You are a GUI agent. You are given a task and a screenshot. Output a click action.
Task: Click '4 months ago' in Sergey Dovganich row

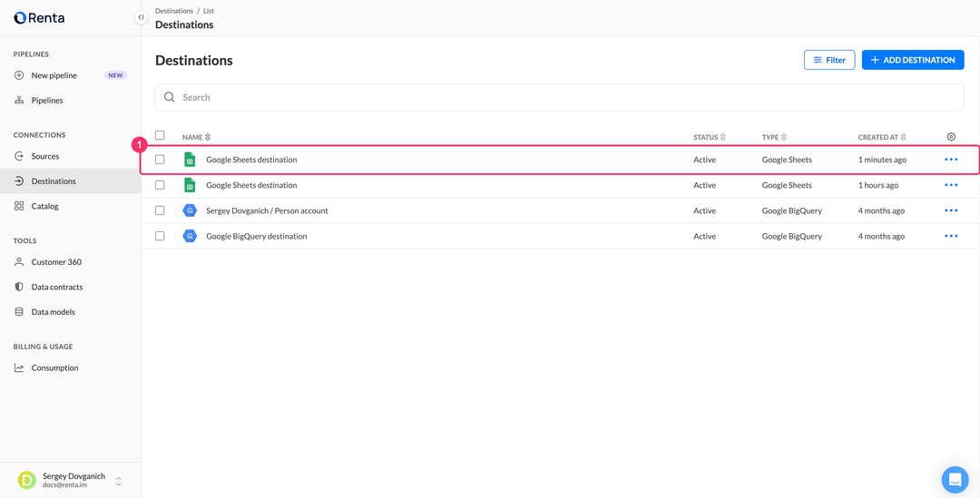881,211
